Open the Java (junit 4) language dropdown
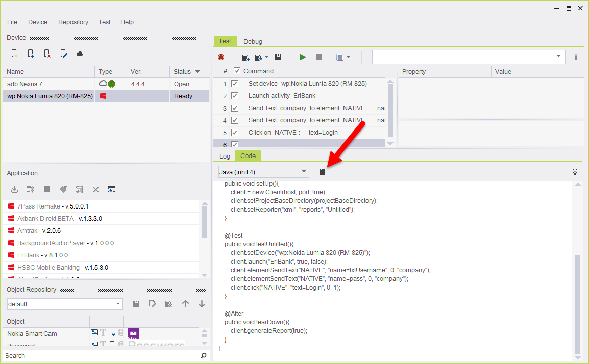Screen dimensions: 589x364 tap(263, 172)
